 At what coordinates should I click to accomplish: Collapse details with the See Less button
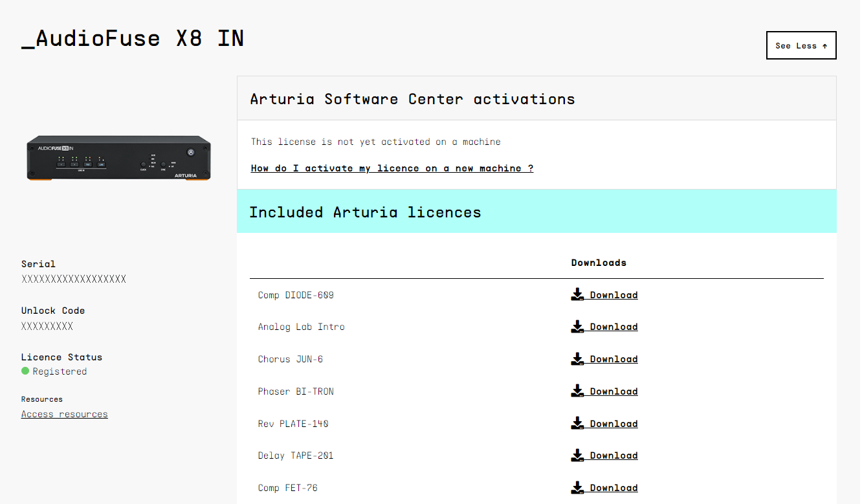(801, 45)
